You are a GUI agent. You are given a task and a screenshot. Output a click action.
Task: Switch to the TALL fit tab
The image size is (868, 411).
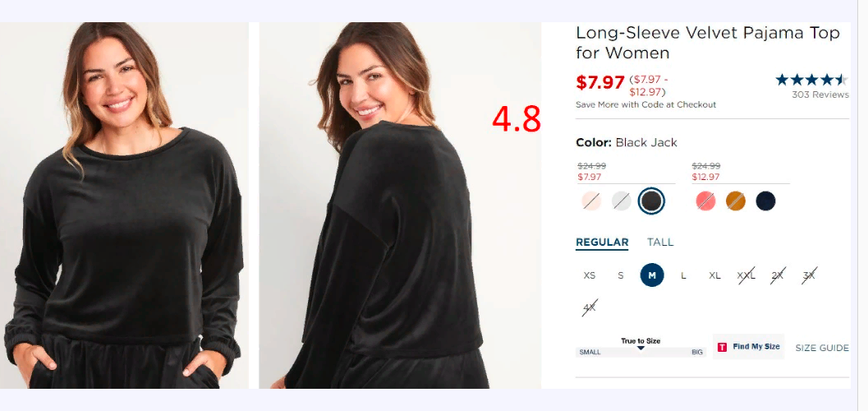coord(660,242)
